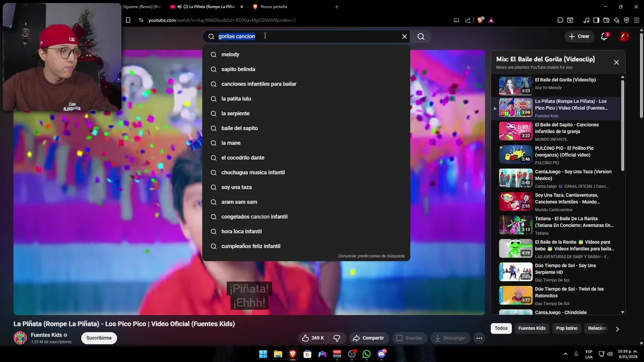Image resolution: width=644 pixels, height=362 pixels.
Task: Open Discord from taskbar
Action: pos(381,354)
